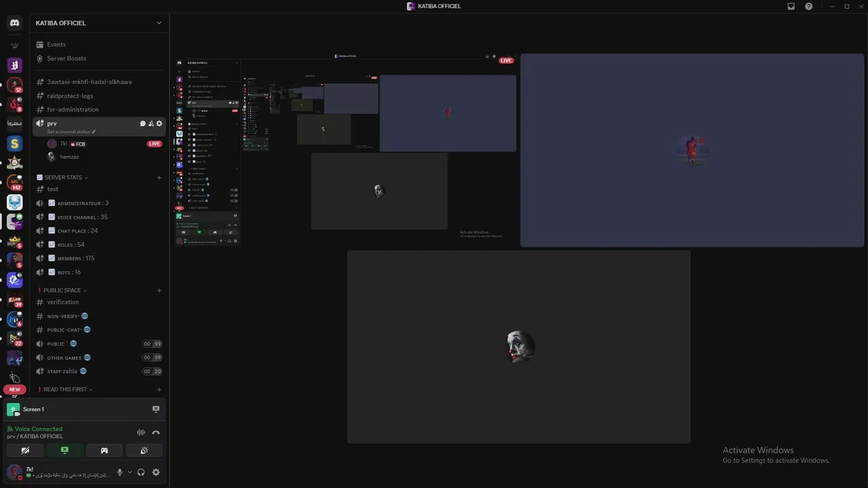Focus the large blue participant tile
The height and width of the screenshot is (488, 868).
[692, 150]
